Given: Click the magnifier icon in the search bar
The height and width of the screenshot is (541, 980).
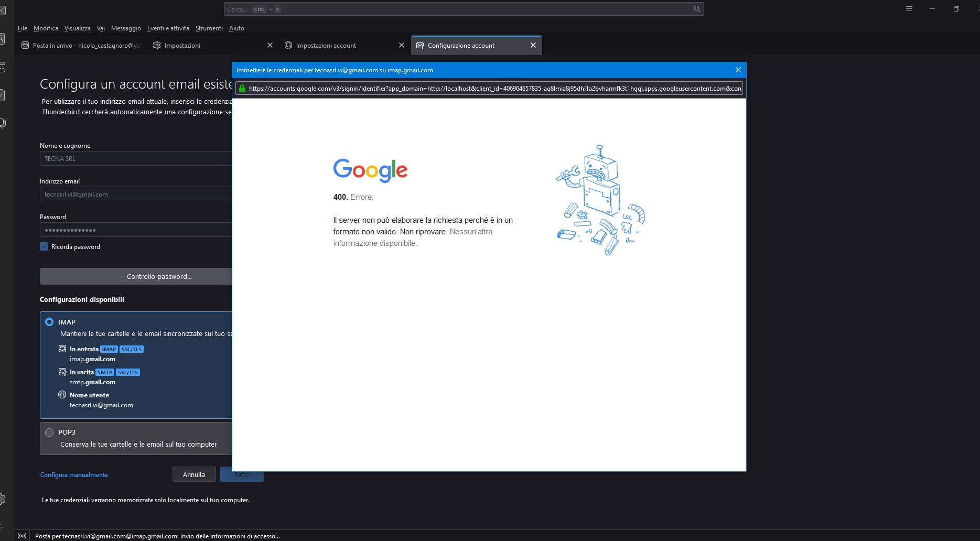Looking at the screenshot, I should [x=697, y=9].
